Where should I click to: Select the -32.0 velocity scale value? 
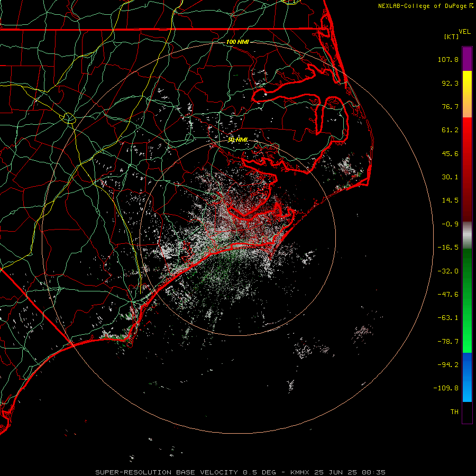pos(448,271)
